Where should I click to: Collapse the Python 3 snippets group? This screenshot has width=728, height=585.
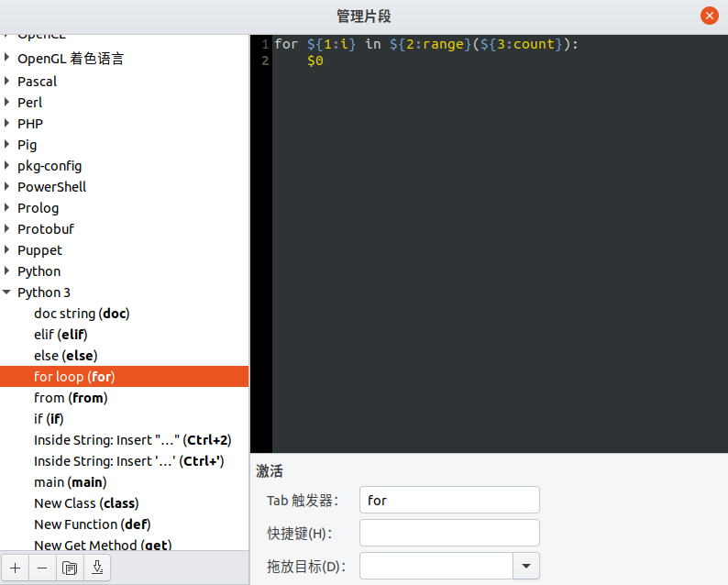[6, 292]
